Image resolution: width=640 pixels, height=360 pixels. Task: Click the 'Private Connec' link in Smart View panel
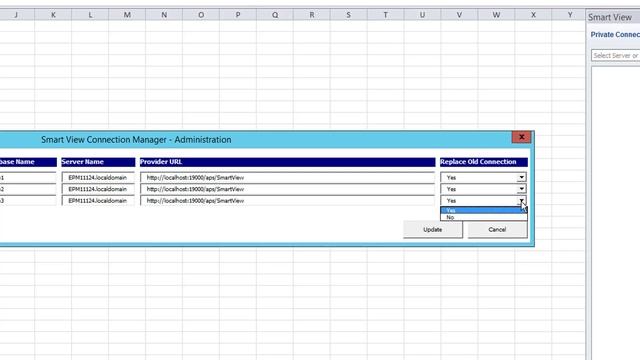point(615,35)
